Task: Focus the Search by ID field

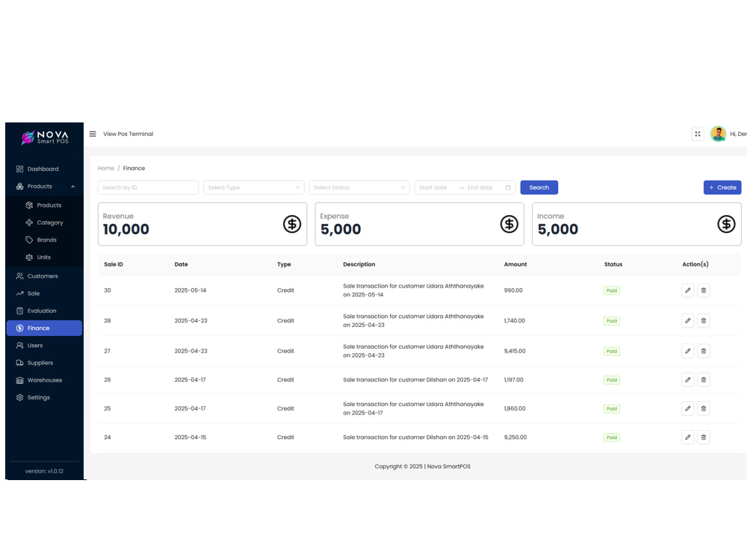Action: (148, 187)
